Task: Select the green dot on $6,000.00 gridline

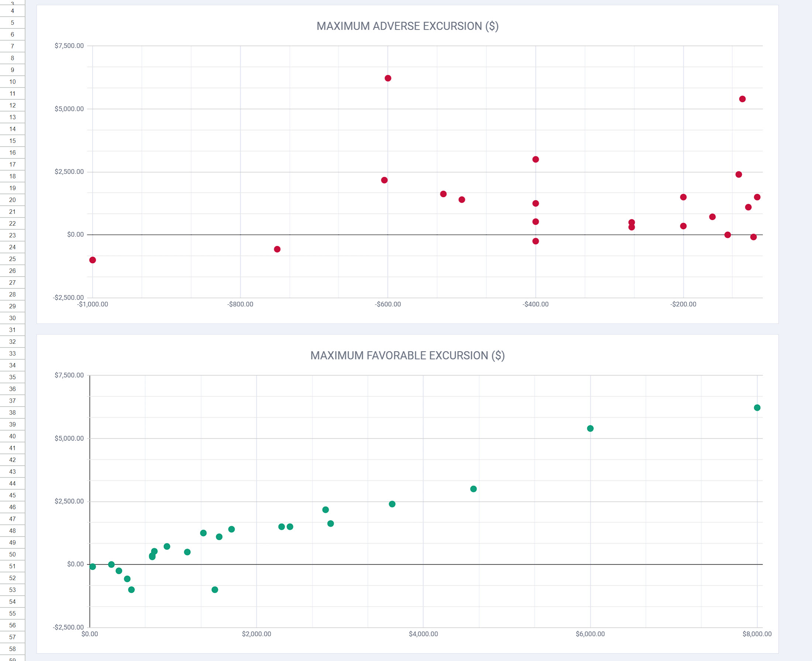Action: pyautogui.click(x=590, y=428)
